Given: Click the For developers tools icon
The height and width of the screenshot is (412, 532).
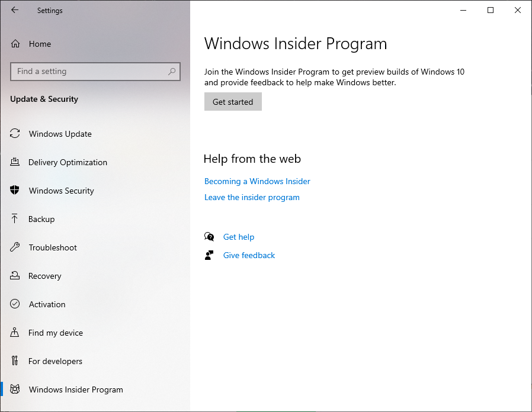Looking at the screenshot, I should 15,360.
